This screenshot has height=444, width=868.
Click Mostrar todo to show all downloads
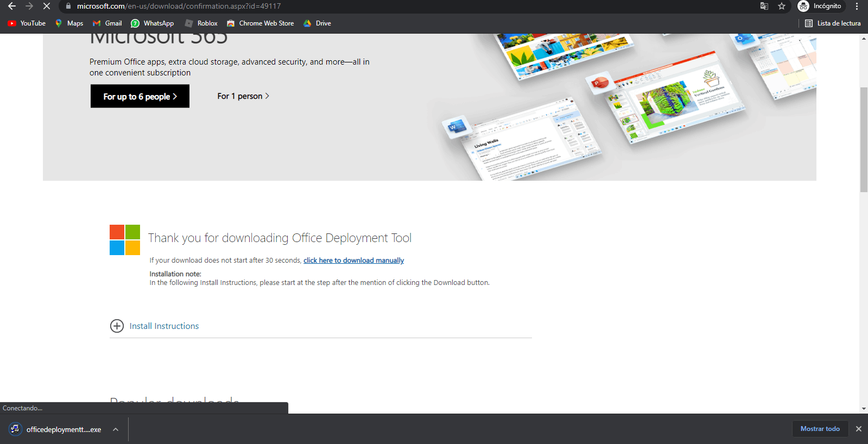click(820, 429)
